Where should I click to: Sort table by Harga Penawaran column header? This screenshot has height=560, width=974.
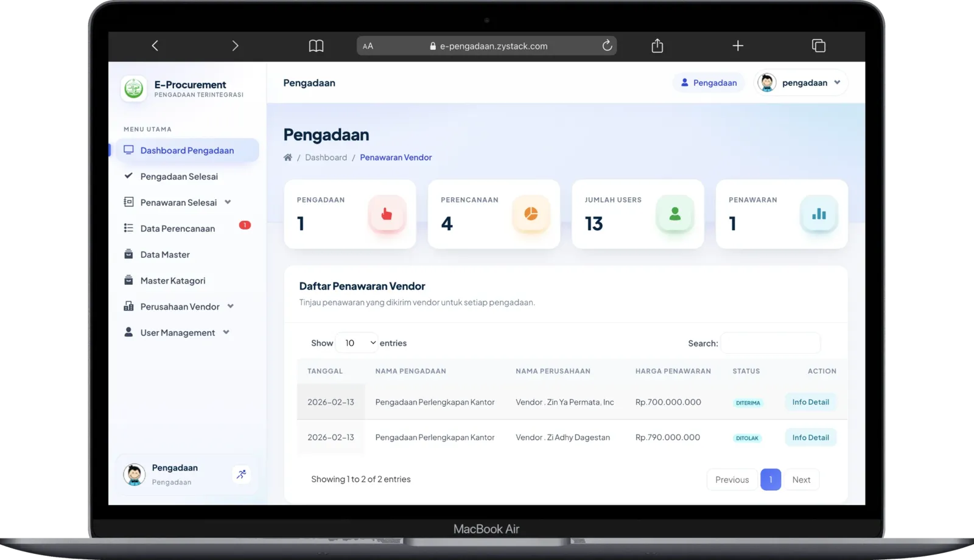tap(673, 371)
